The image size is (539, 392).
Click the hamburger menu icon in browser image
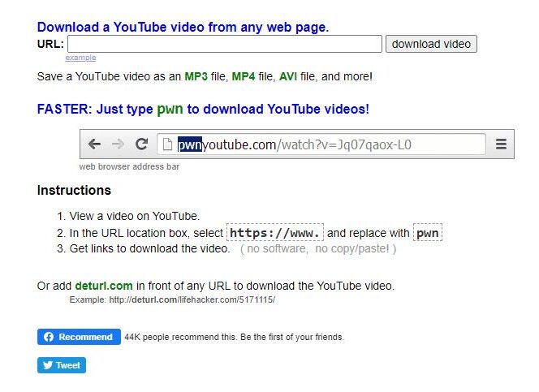501,144
